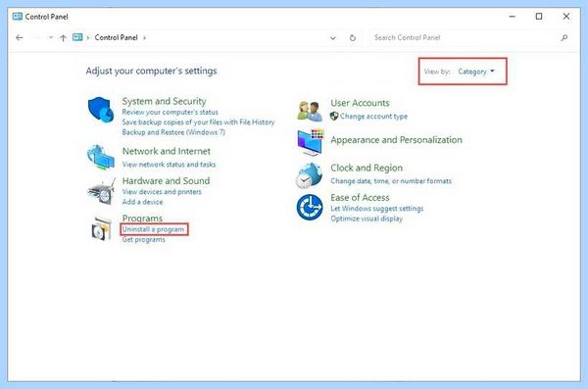Open the System and Security shield icon

pos(101,109)
